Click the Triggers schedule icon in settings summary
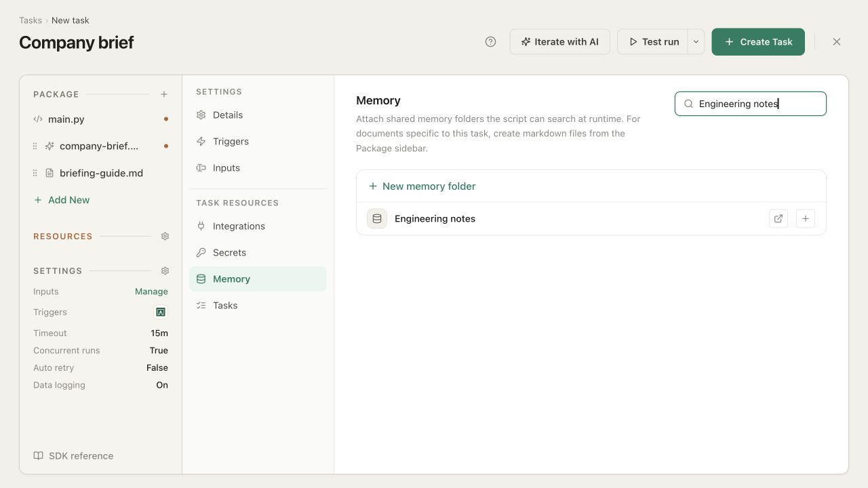The height and width of the screenshot is (488, 868). click(x=161, y=312)
